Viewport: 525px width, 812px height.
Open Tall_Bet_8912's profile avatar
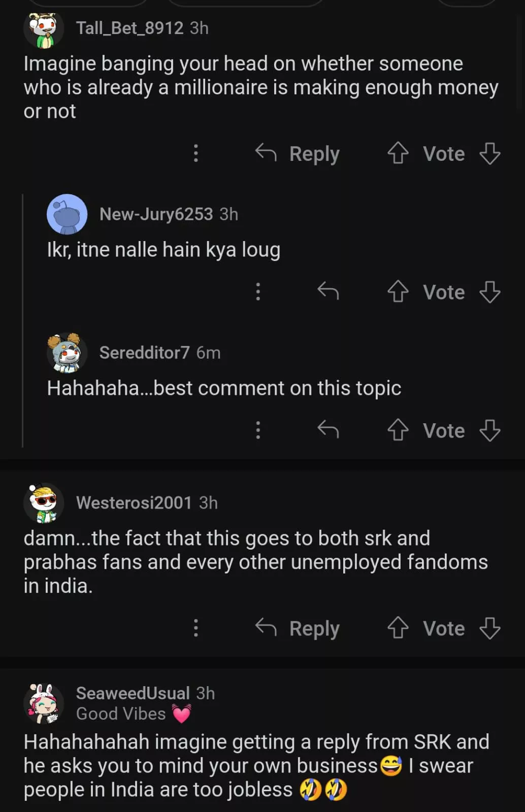44,29
